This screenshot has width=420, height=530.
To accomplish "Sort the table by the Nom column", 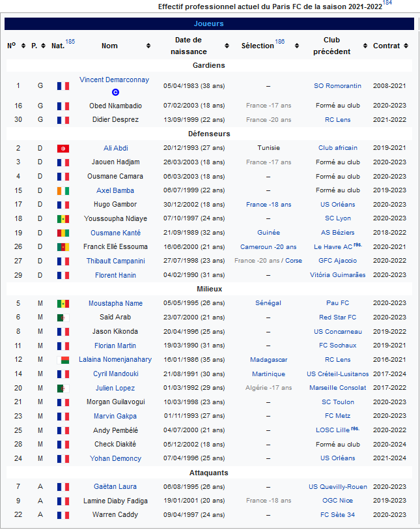I will click(x=148, y=46).
